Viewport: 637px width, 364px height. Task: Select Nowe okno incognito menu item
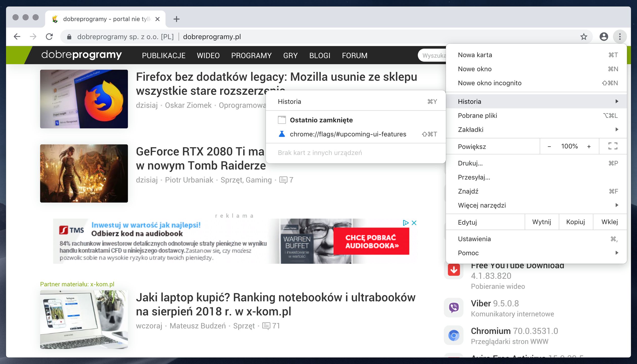pyautogui.click(x=489, y=83)
